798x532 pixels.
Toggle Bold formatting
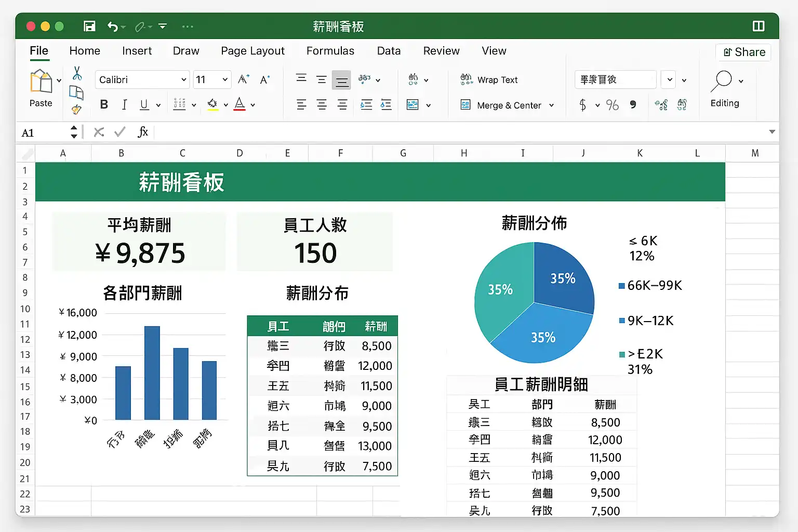[104, 105]
